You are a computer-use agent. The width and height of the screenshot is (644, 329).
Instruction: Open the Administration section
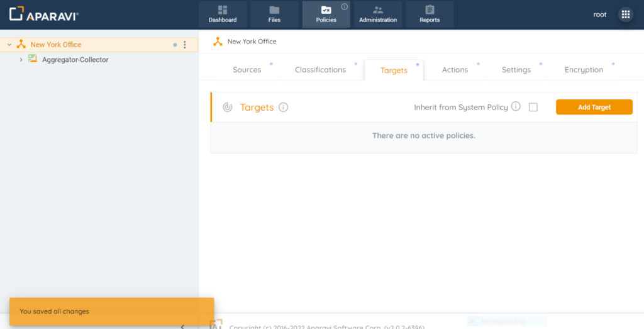click(378, 14)
